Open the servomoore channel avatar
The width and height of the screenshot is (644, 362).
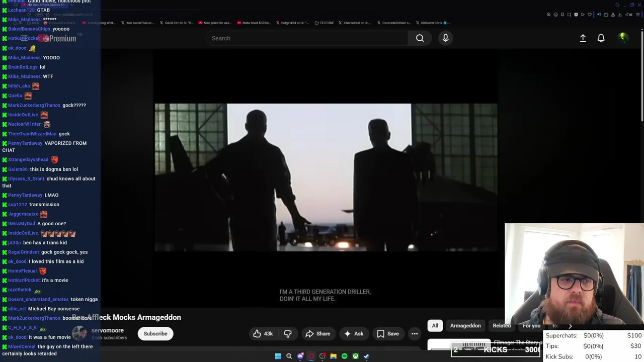[x=79, y=333]
